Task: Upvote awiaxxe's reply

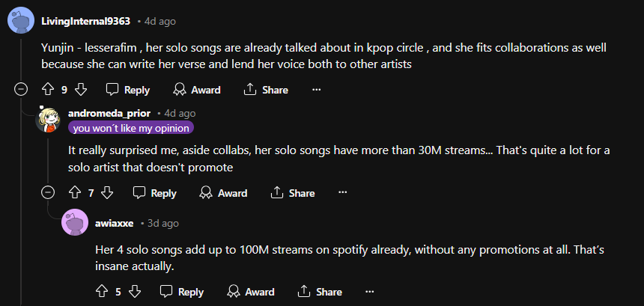Action: pos(102,292)
